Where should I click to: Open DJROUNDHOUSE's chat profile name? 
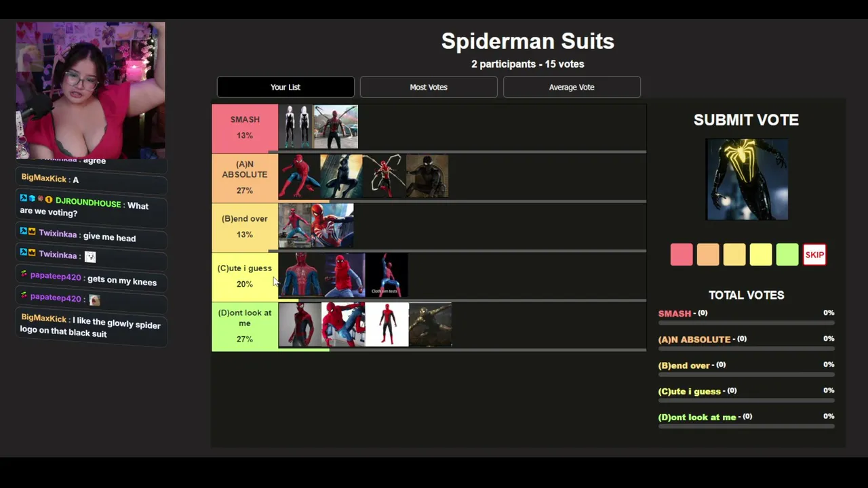coord(88,204)
